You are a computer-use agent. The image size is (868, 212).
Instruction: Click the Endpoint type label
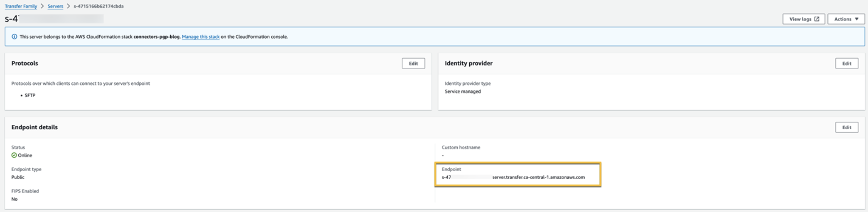[x=26, y=169]
